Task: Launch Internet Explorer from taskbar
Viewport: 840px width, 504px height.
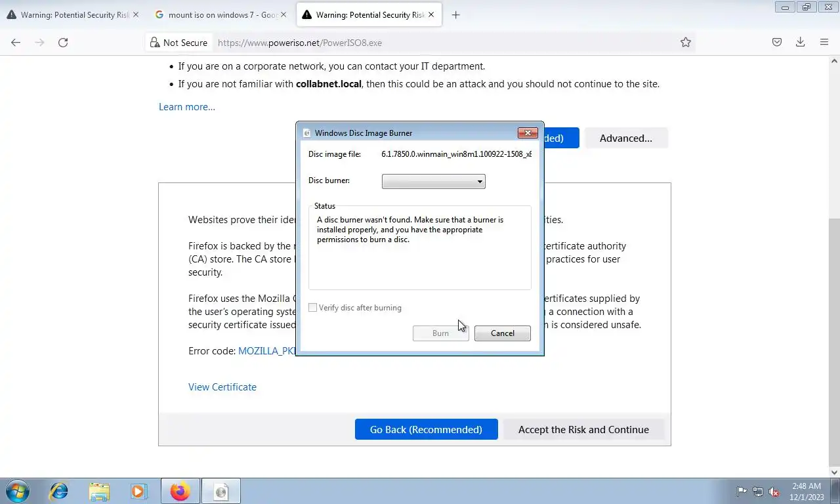Action: point(59,491)
